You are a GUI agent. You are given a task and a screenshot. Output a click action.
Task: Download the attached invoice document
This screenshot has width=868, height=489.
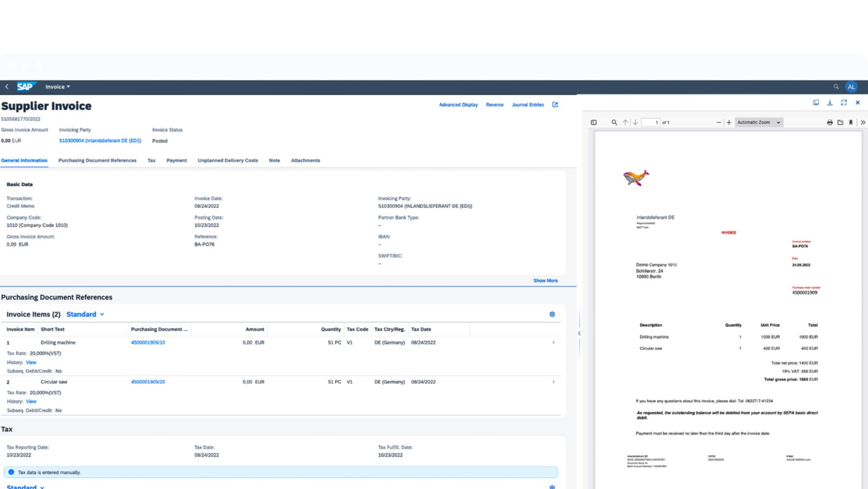[x=829, y=103]
